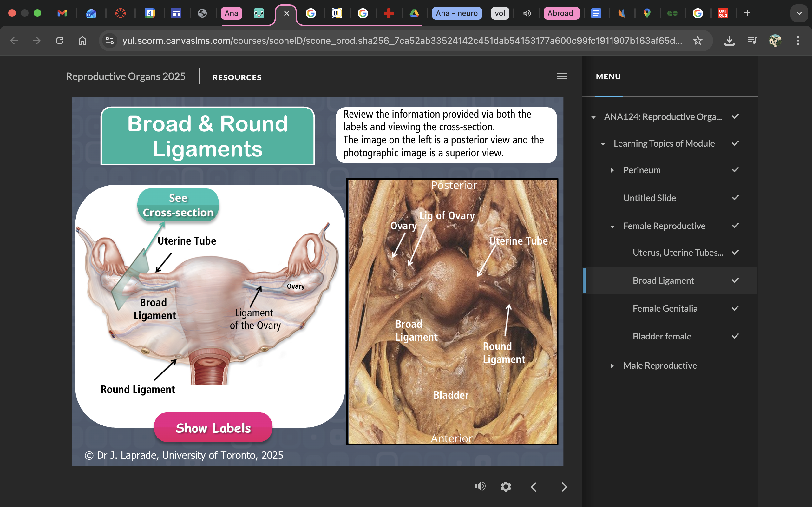Expand the Male Reproductive section
812x507 pixels.
point(613,365)
